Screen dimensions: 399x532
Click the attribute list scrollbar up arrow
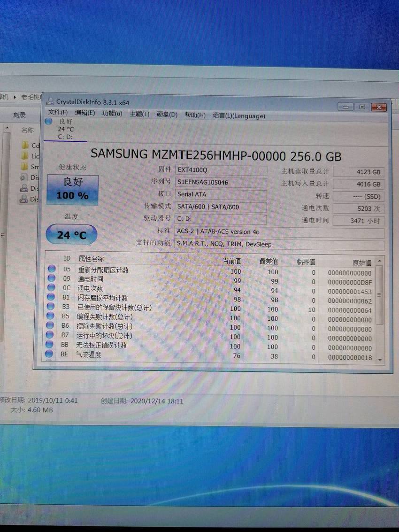tap(380, 261)
